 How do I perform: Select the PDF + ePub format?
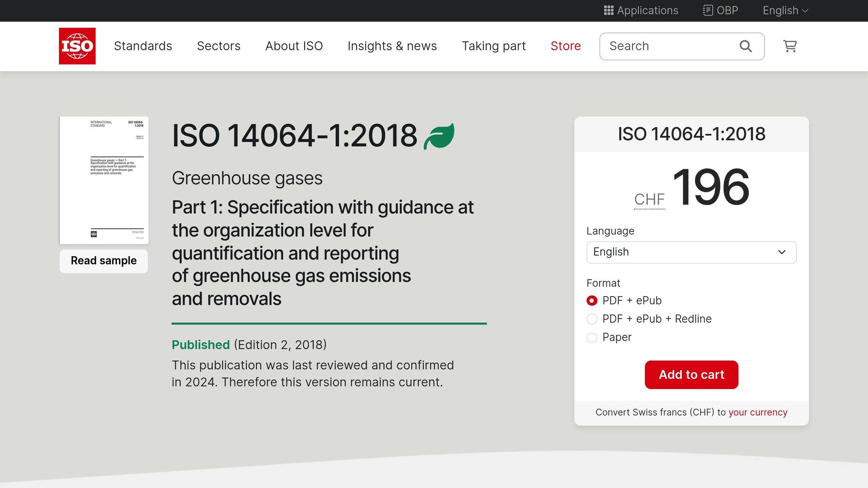pos(592,300)
